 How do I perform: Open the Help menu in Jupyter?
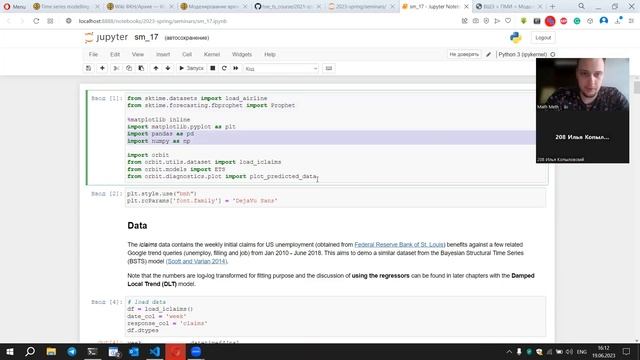click(x=270, y=54)
